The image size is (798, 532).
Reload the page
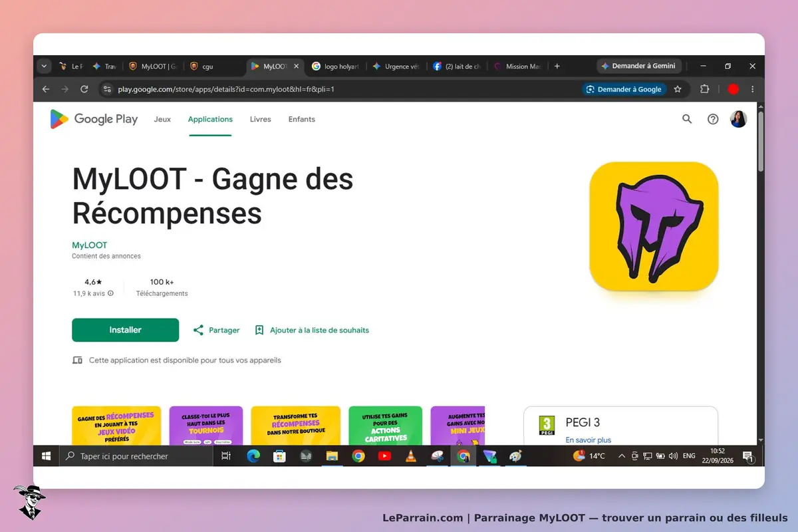click(x=84, y=89)
